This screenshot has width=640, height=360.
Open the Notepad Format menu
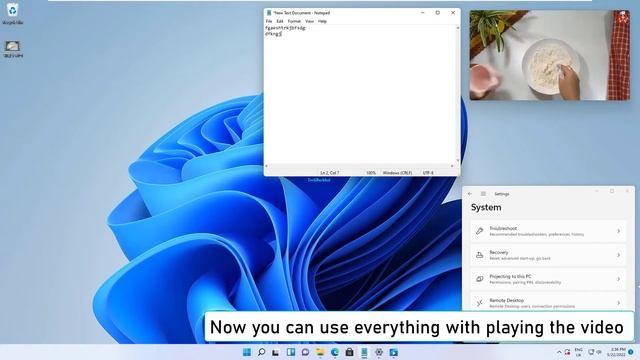click(x=294, y=21)
